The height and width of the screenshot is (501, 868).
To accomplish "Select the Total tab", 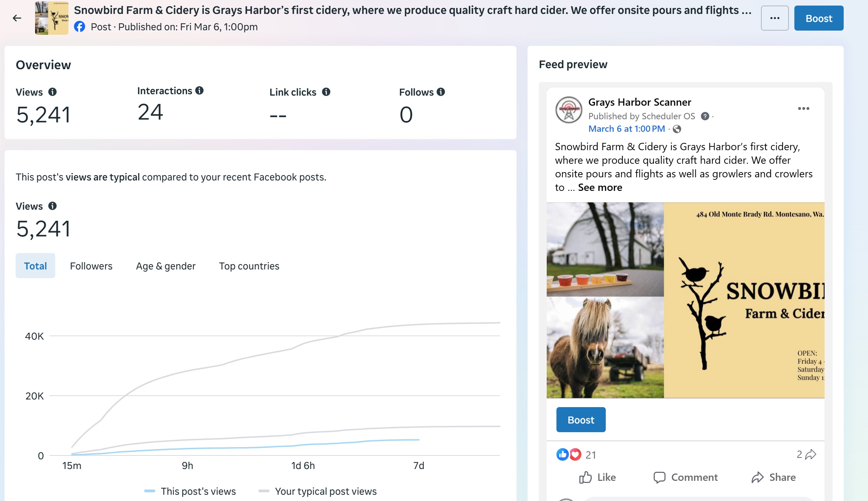I will point(35,266).
